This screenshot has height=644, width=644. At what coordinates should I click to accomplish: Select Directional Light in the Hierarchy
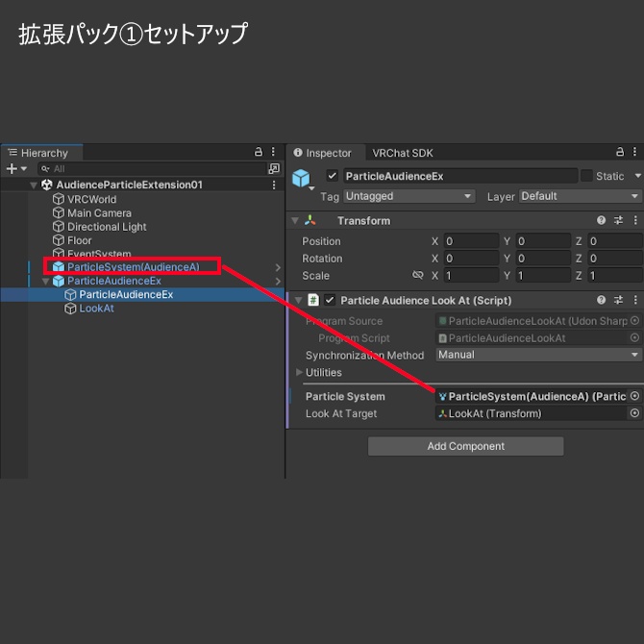point(107,227)
